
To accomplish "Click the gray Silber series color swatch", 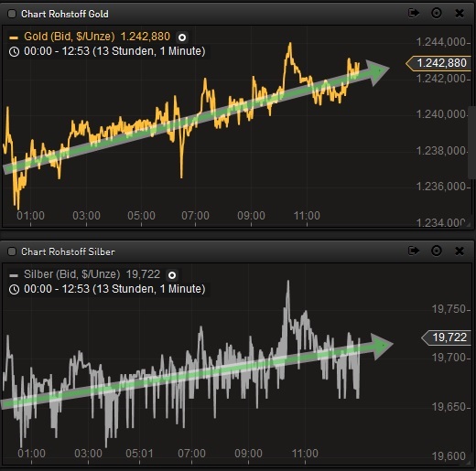I will 14,275.
